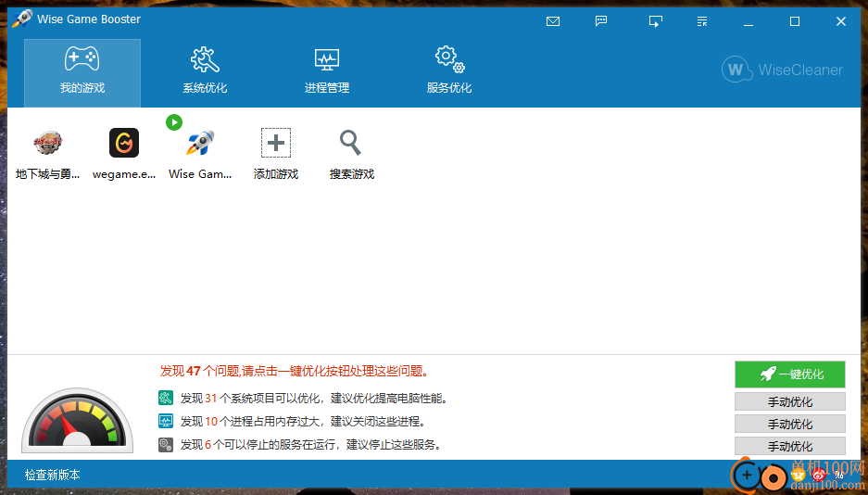868x495 pixels.
Task: Click the mail envelope icon in title bar
Action: [x=552, y=21]
